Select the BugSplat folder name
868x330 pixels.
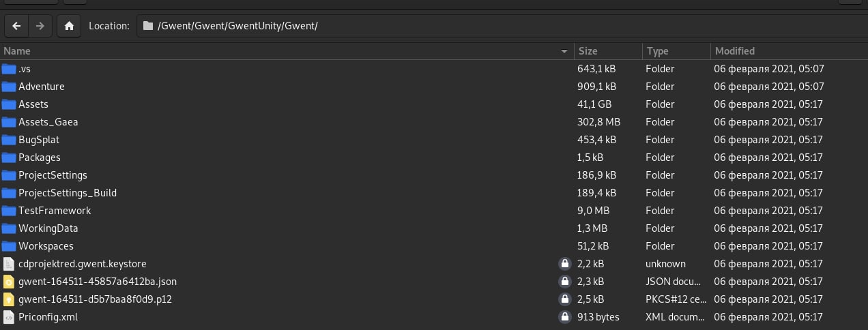coord(39,140)
